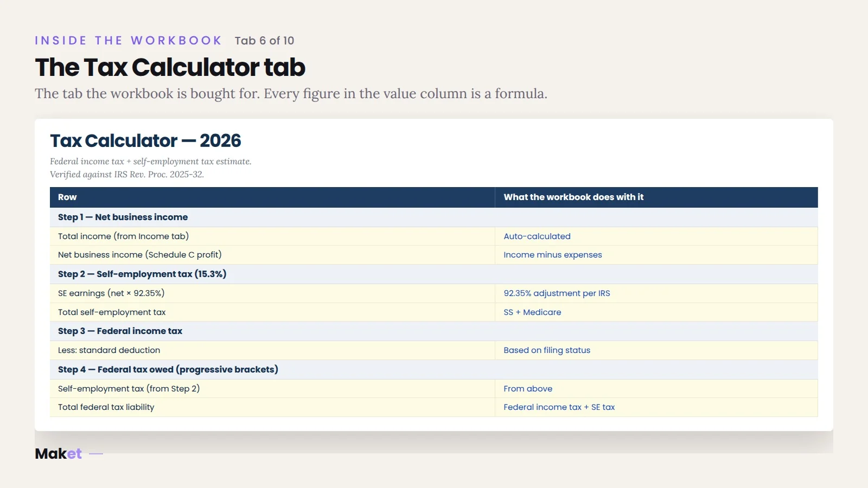This screenshot has height=488, width=868.
Task: Click the 'Row' column header
Action: (272, 197)
